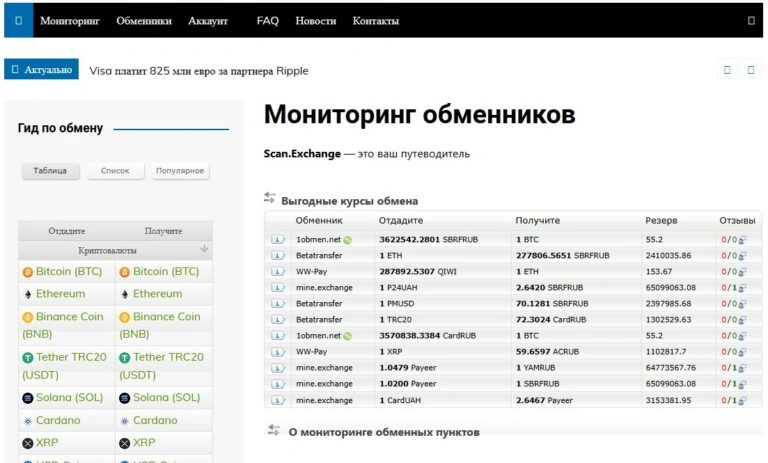Open mine.exchange exchanger giving 1 P24UAH

[324, 288]
